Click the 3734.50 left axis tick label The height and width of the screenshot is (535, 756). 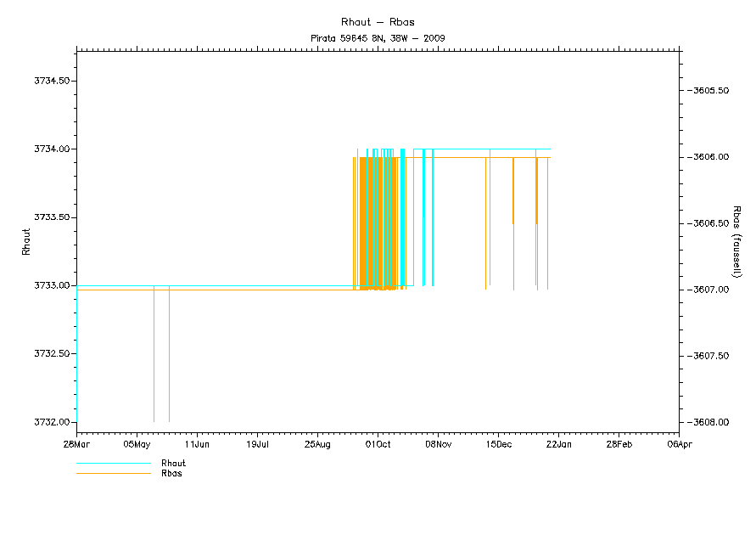click(x=51, y=81)
